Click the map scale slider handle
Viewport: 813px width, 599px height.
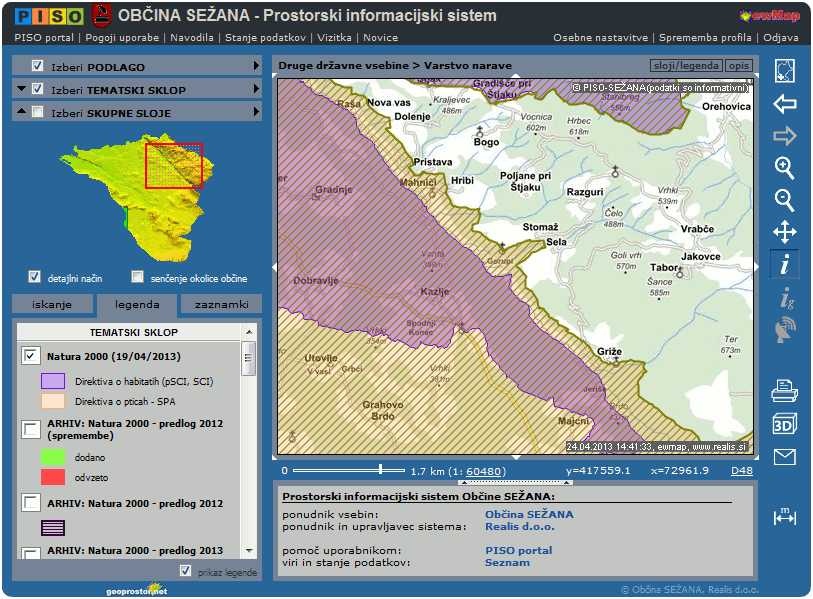pyautogui.click(x=380, y=469)
